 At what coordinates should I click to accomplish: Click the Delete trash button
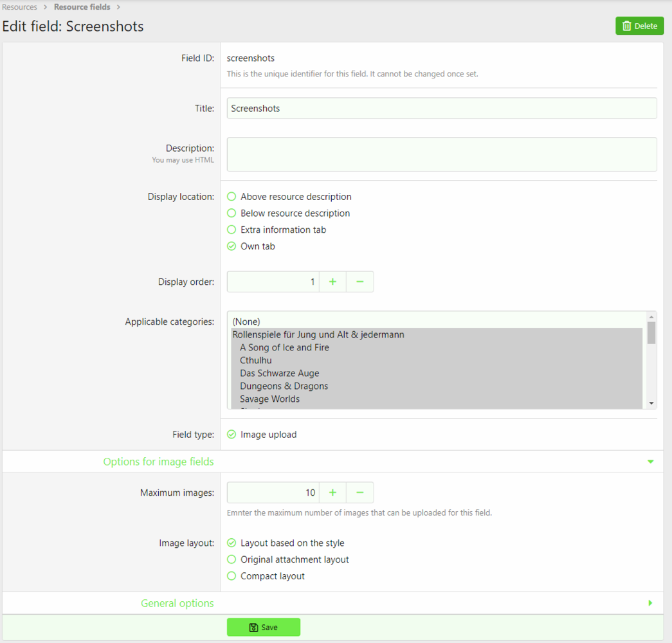[x=639, y=26]
